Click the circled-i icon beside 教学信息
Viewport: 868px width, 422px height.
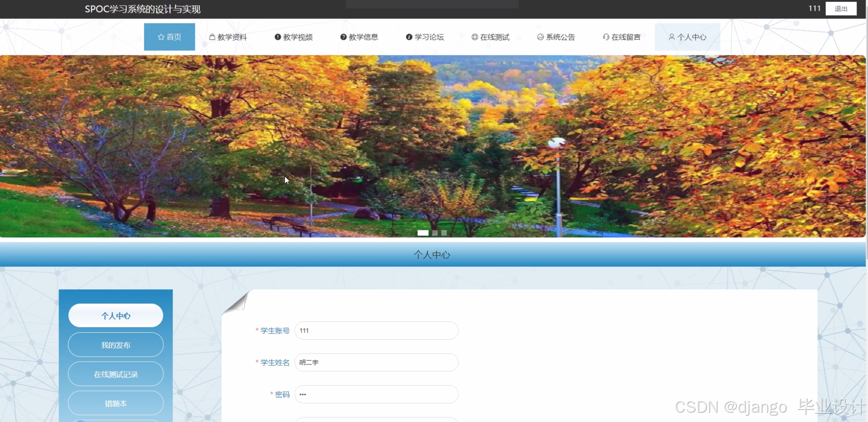click(343, 37)
